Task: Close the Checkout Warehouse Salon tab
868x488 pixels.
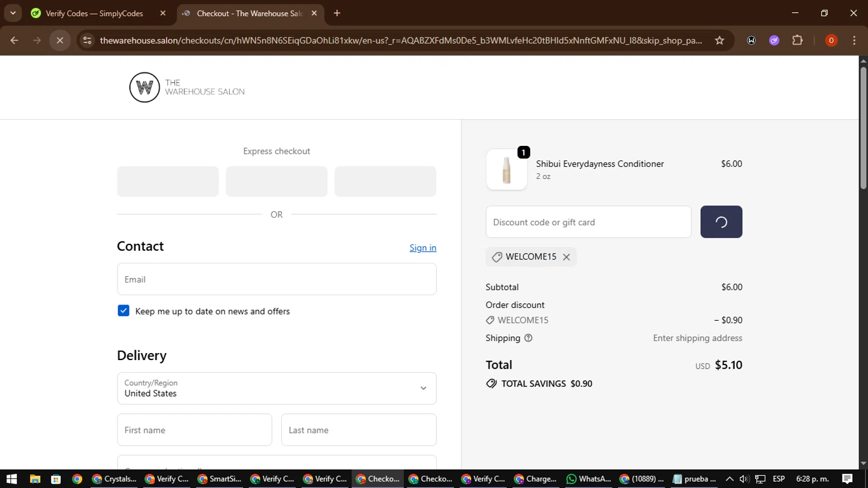Action: [x=314, y=13]
